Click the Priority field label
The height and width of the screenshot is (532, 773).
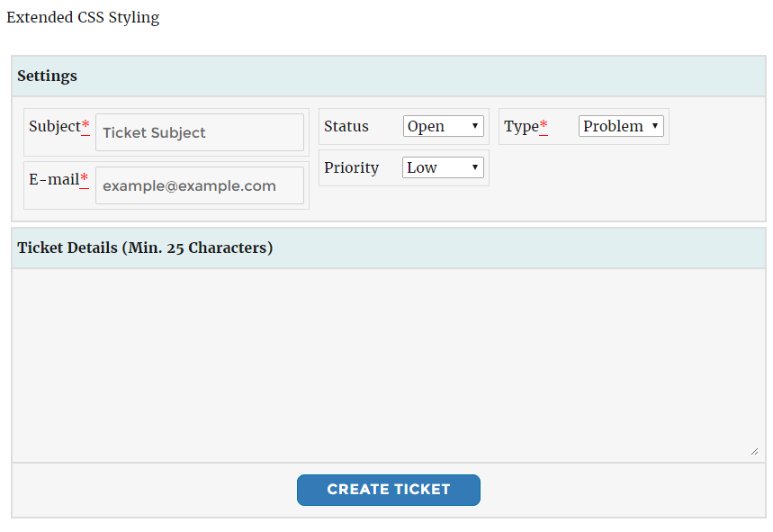click(x=351, y=168)
